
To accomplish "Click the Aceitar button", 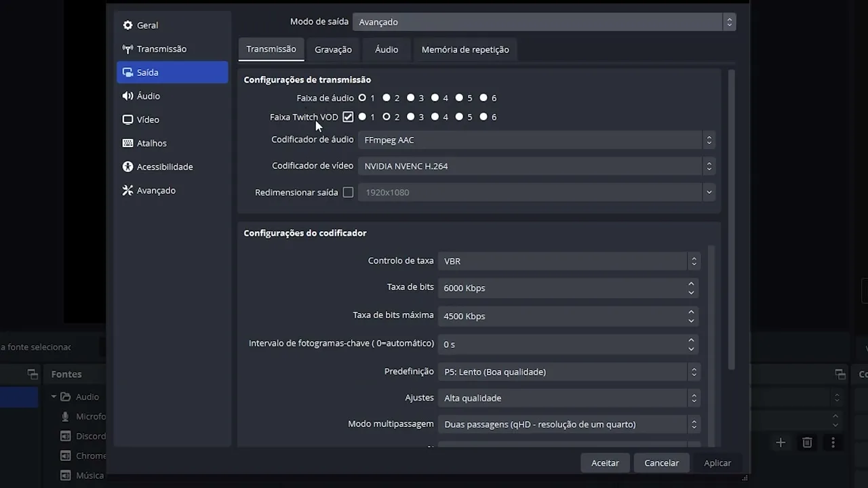I will coord(605,463).
